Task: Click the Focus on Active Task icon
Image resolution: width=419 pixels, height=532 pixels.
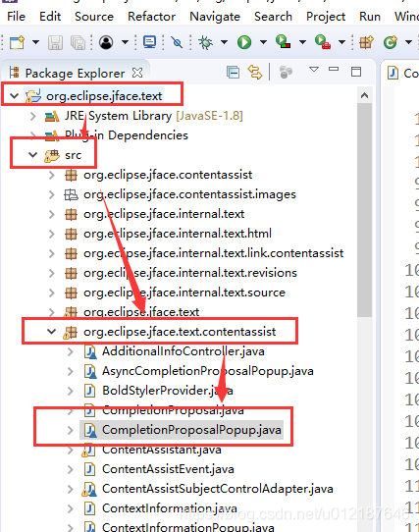Action: click(x=286, y=73)
